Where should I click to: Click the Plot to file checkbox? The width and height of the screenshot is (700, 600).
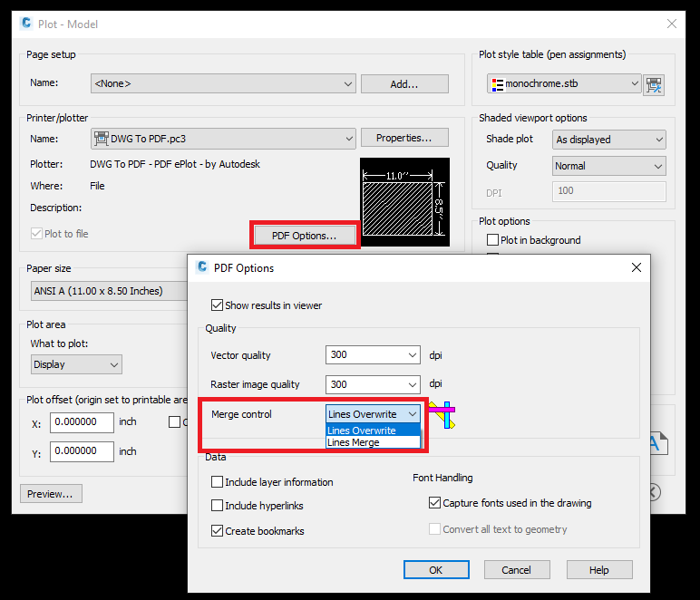click(x=36, y=233)
